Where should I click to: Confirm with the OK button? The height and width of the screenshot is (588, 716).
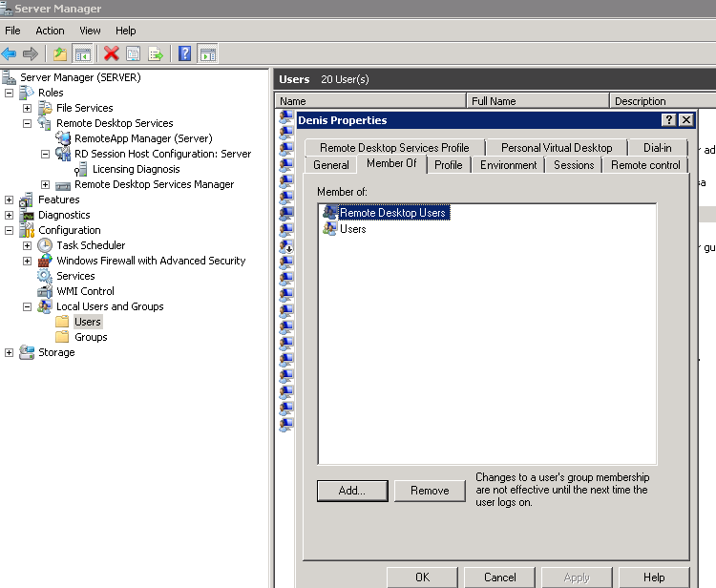click(x=422, y=577)
